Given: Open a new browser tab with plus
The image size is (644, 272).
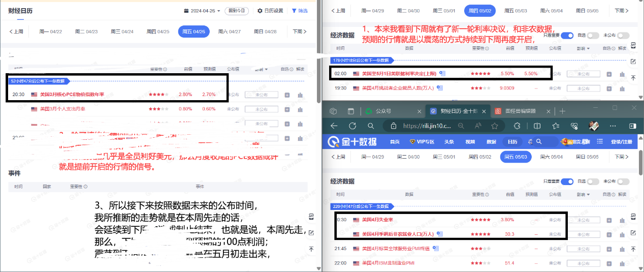Looking at the screenshot, I should coord(563,111).
